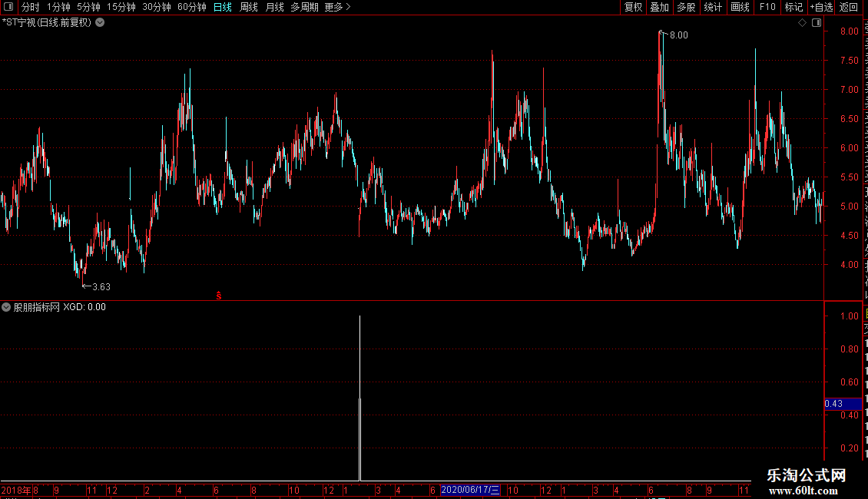Screen dimensions: 868x499
Task: Click the *ST宁视(日线.前复权) title
Action: 47,23
